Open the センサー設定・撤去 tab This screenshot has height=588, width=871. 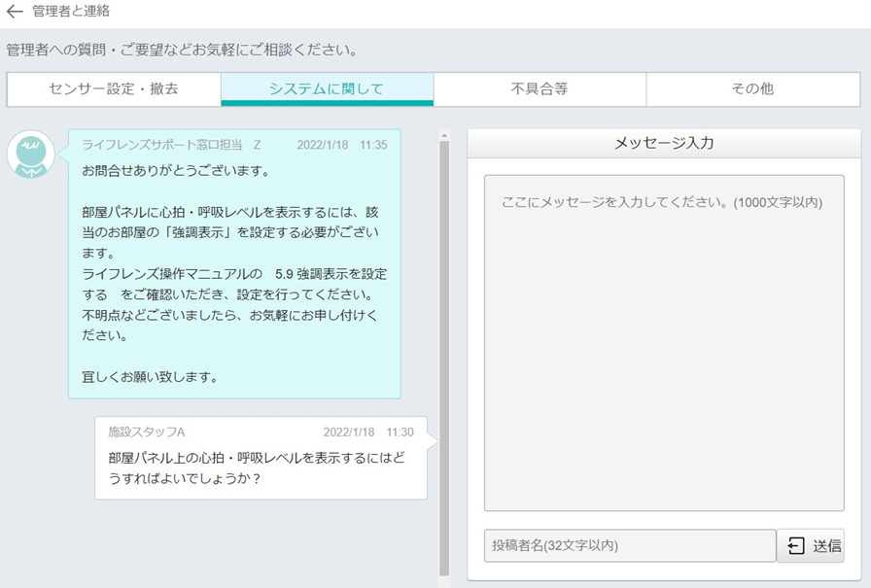pyautogui.click(x=114, y=88)
